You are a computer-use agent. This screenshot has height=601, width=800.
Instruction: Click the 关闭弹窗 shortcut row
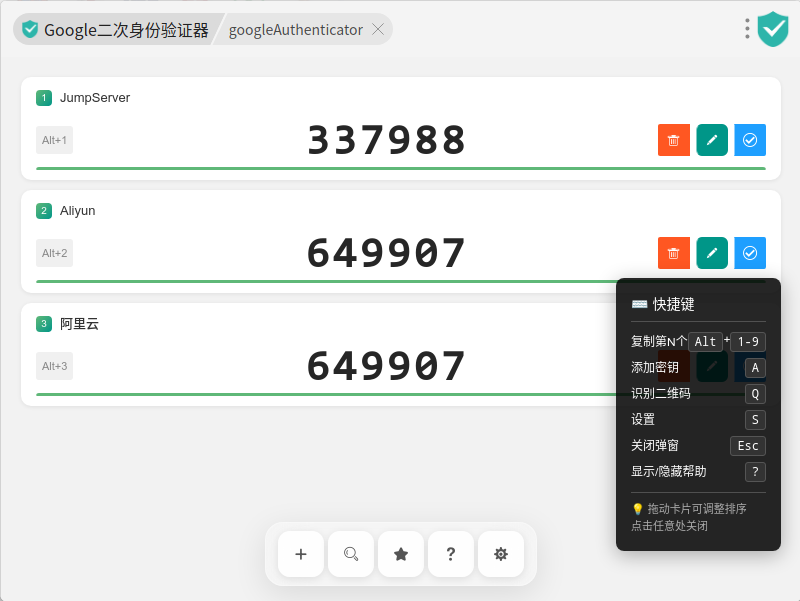click(698, 445)
